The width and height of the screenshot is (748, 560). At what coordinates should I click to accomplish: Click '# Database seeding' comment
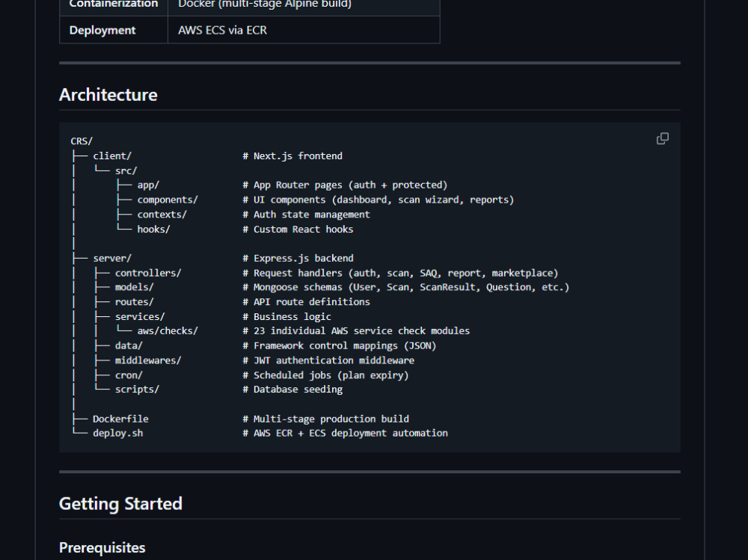coord(292,390)
